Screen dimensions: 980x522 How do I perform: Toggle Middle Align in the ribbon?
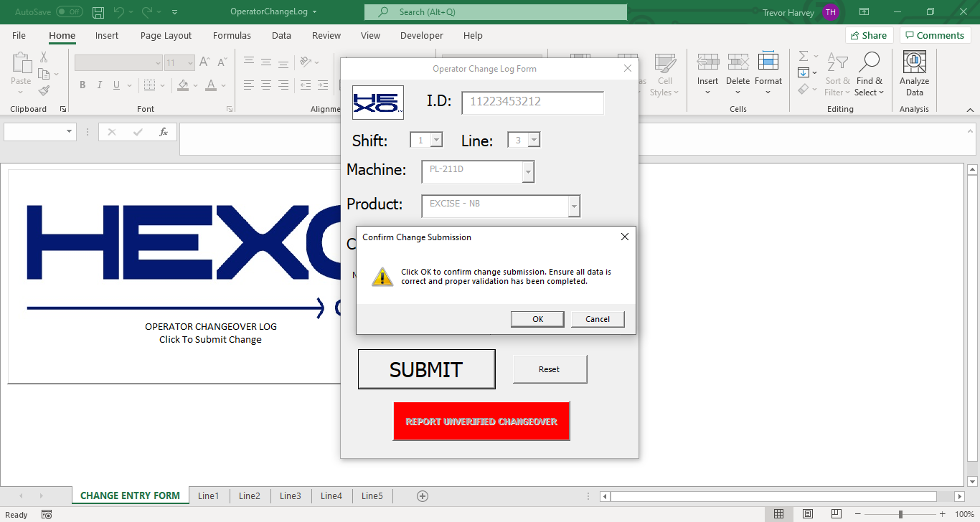pos(266,62)
